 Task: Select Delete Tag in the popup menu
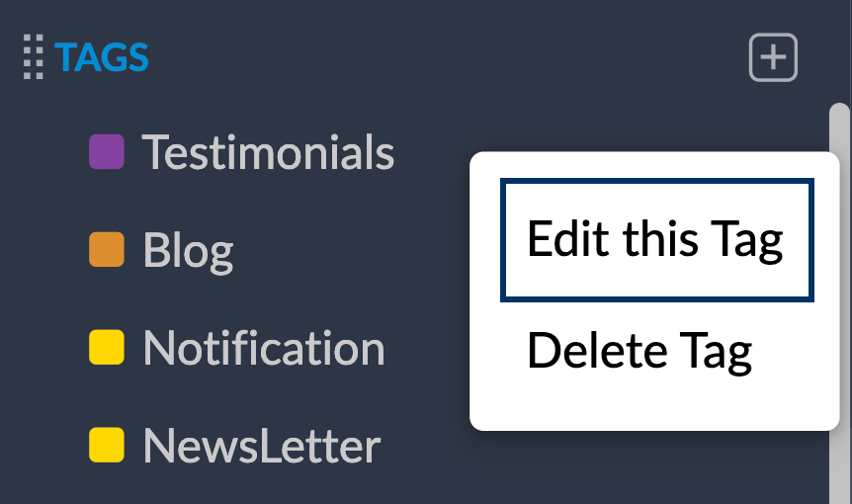[639, 350]
